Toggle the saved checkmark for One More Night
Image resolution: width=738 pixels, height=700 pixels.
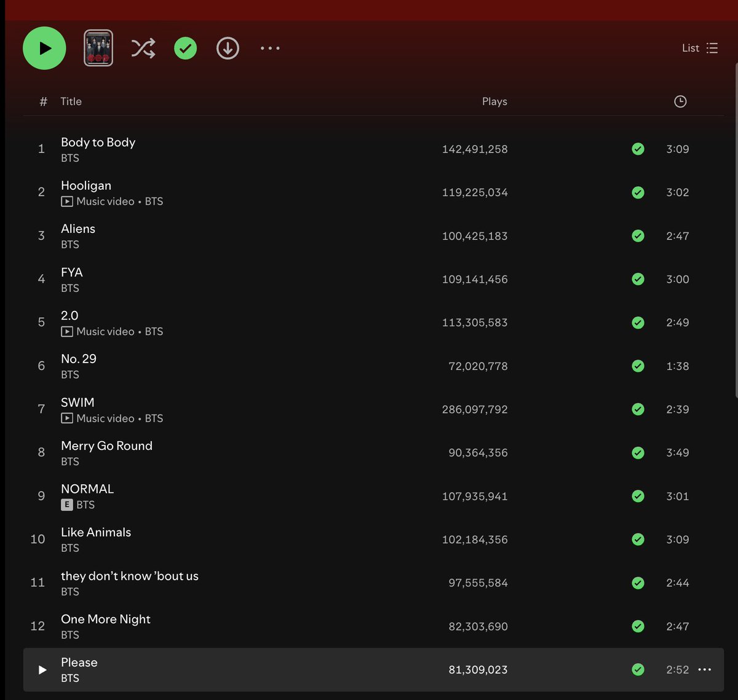pyautogui.click(x=638, y=626)
